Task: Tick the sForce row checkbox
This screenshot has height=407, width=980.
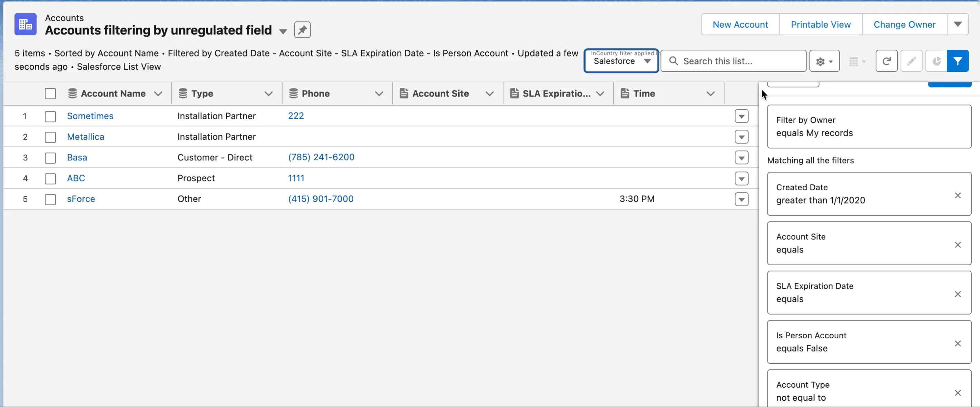Action: click(50, 199)
